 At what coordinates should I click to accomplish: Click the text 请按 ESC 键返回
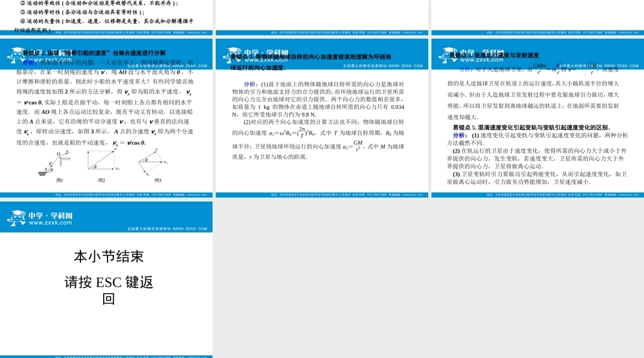tap(109, 290)
